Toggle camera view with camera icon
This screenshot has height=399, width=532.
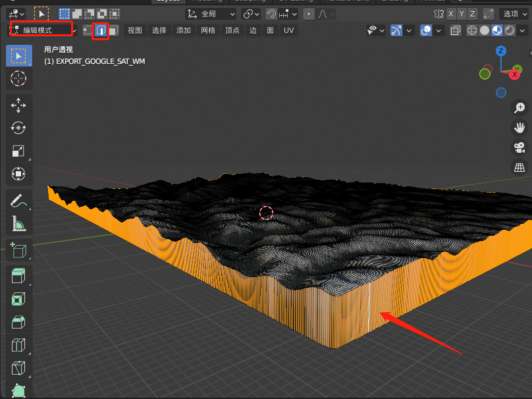click(519, 147)
